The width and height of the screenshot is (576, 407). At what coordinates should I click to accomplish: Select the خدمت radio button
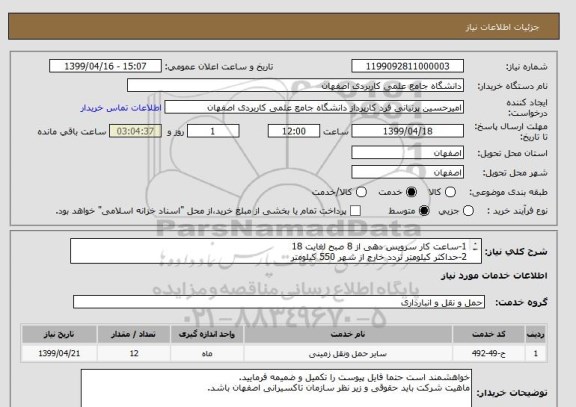(x=411, y=192)
